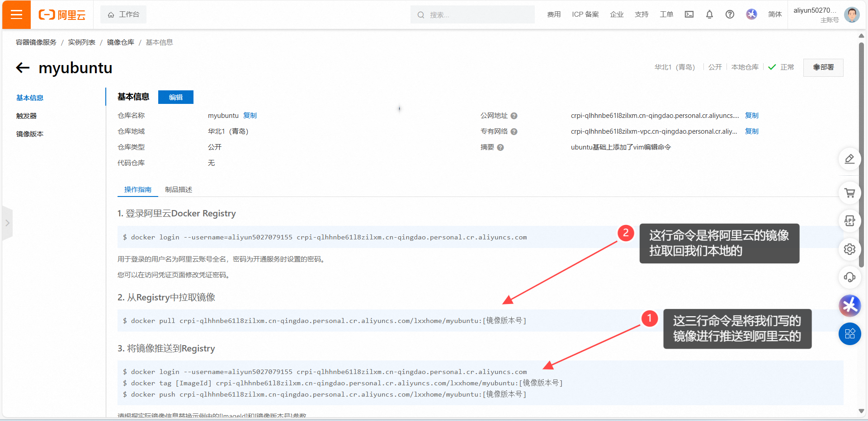Open the floating AI assistant icon

point(849,306)
